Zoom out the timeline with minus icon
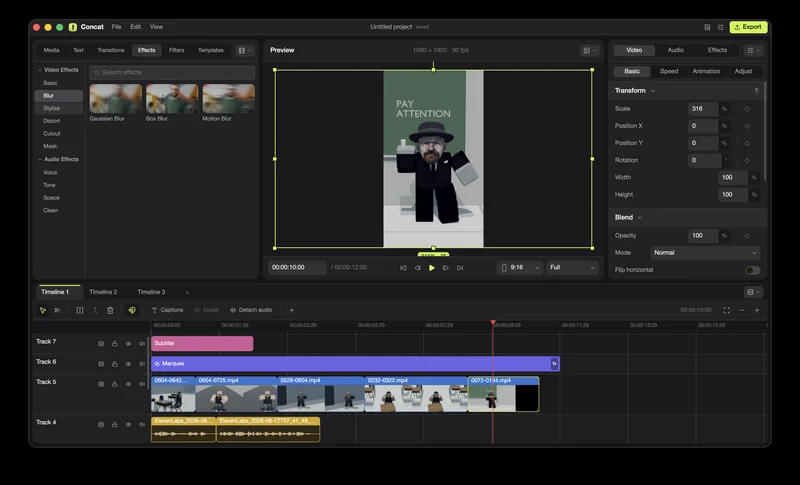 coord(742,310)
